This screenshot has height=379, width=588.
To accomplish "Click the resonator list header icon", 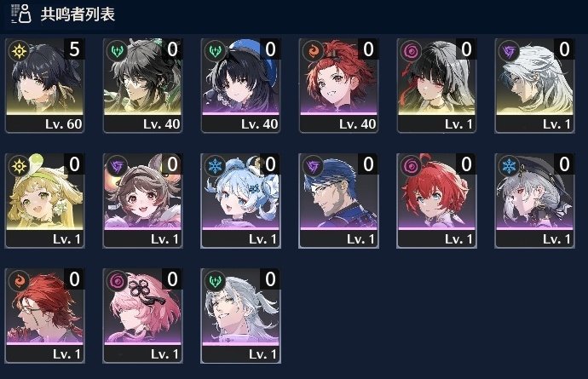I will (x=21, y=14).
